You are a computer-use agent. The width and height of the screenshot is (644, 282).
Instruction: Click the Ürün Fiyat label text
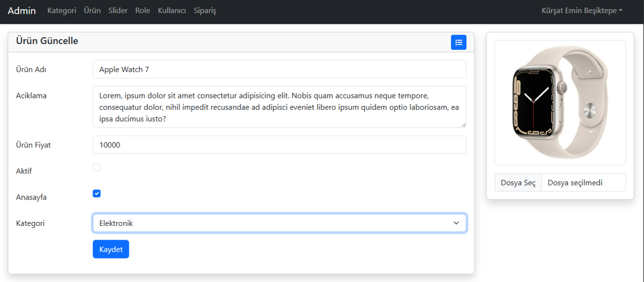(33, 145)
